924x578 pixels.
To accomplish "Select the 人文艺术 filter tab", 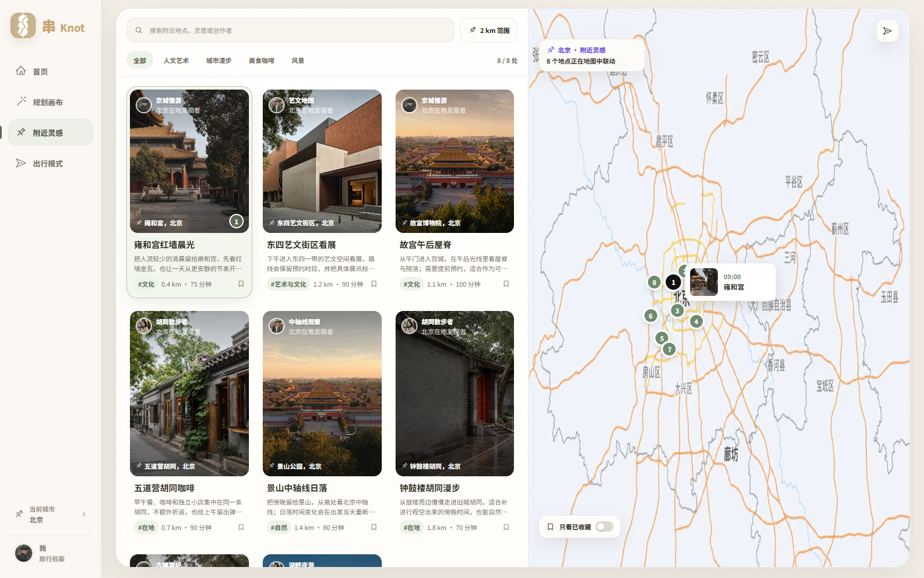I will pyautogui.click(x=176, y=61).
